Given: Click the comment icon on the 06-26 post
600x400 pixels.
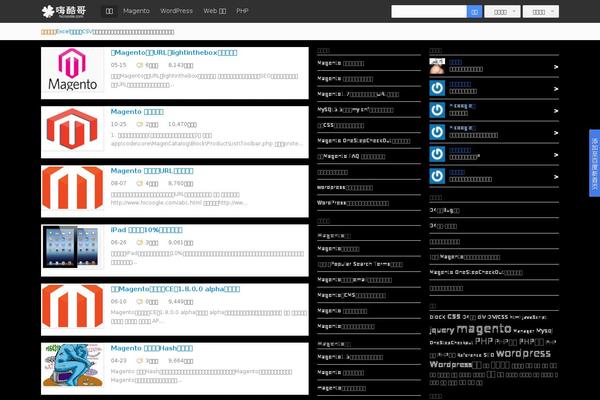Looking at the screenshot, I should [140, 243].
